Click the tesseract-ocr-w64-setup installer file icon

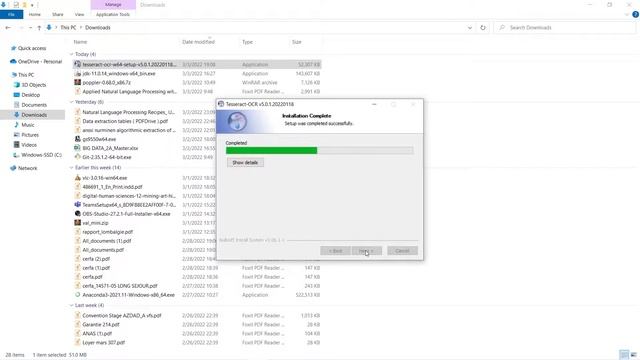(x=78, y=64)
